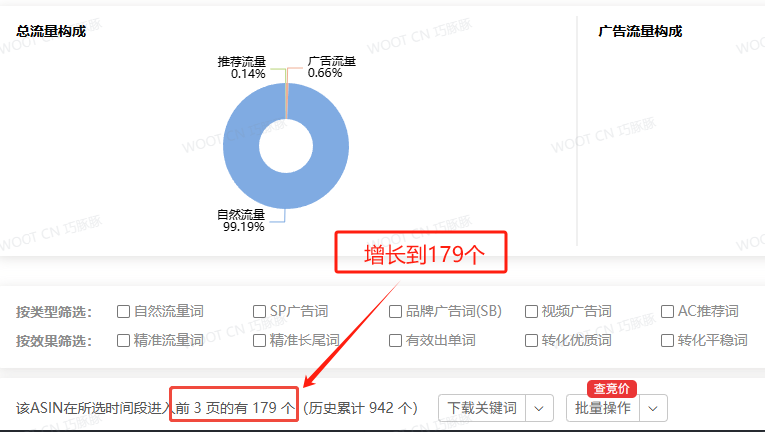Viewport: 765px width, 432px height.
Task: Expand the arrow beside 下载关键词
Action: pos(540,408)
